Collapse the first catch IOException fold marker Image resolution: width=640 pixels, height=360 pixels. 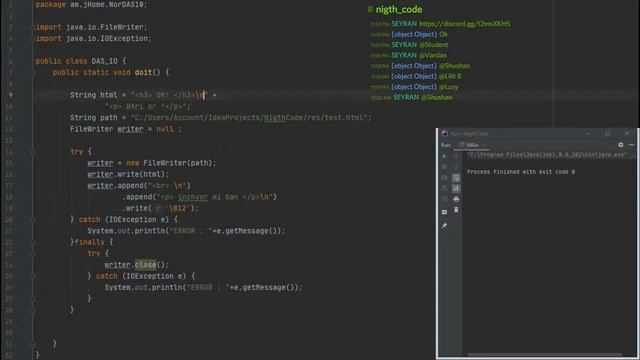(x=33, y=220)
